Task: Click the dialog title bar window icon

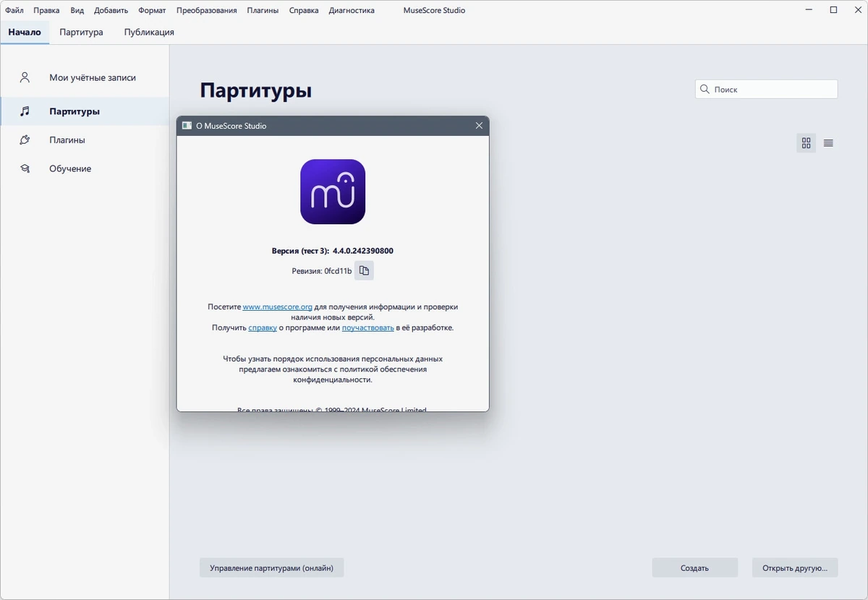Action: 187,126
